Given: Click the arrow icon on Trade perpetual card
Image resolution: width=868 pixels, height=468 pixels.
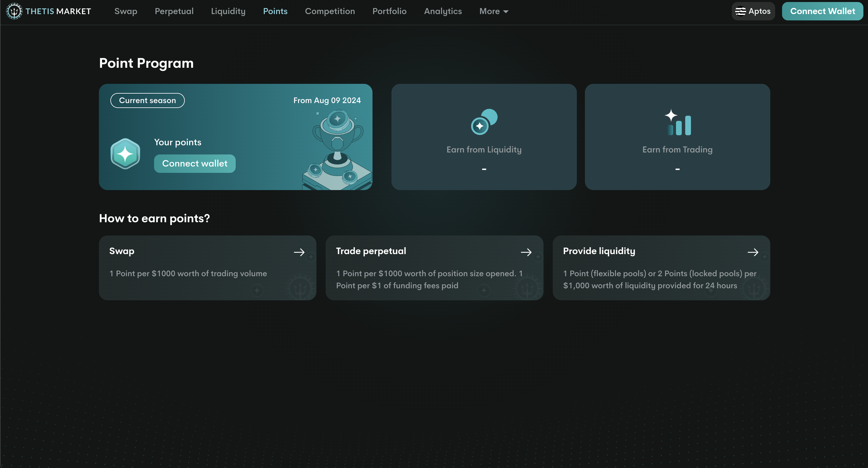Looking at the screenshot, I should [526, 252].
